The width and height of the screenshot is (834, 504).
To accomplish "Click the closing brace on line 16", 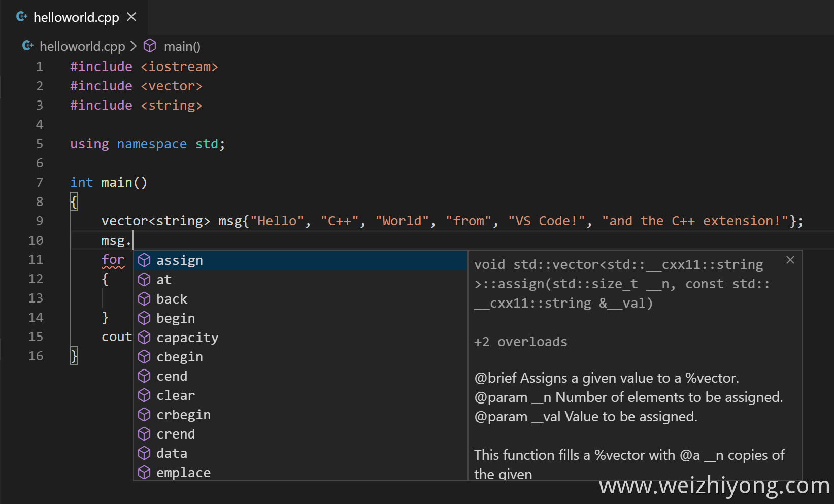I will pyautogui.click(x=74, y=356).
